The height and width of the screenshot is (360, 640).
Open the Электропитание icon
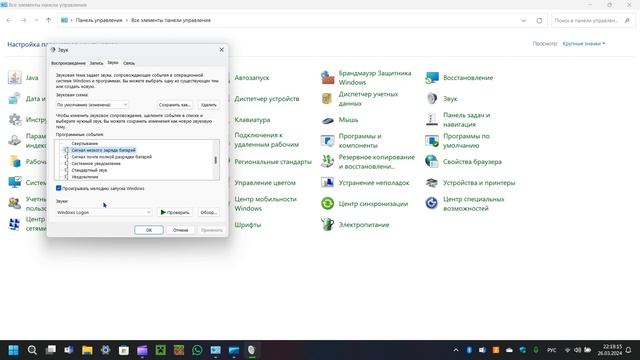click(x=327, y=224)
